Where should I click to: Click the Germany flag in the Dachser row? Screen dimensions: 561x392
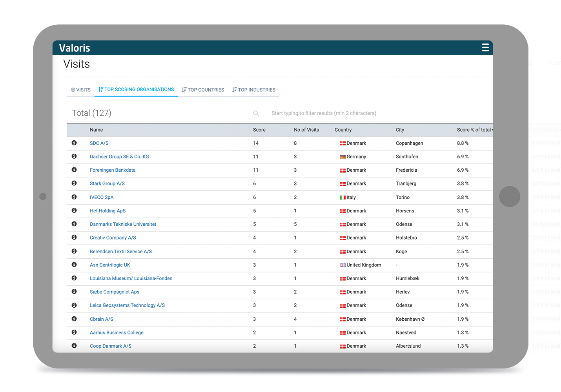click(342, 157)
